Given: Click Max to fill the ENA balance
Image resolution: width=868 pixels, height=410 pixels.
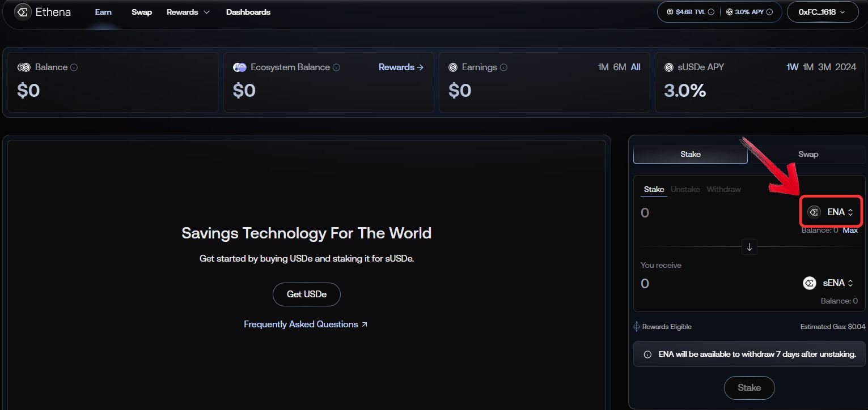Looking at the screenshot, I should coord(850,230).
